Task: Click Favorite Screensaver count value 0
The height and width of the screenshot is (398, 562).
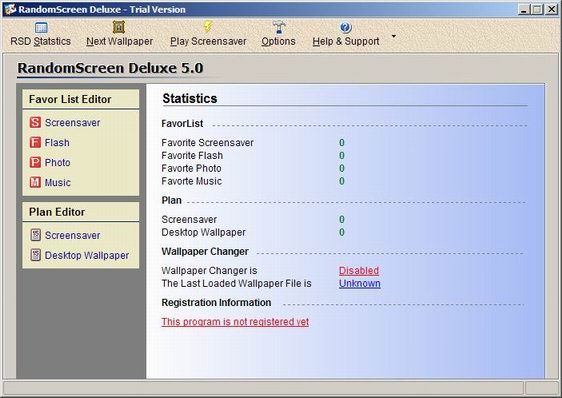Action: [x=342, y=143]
